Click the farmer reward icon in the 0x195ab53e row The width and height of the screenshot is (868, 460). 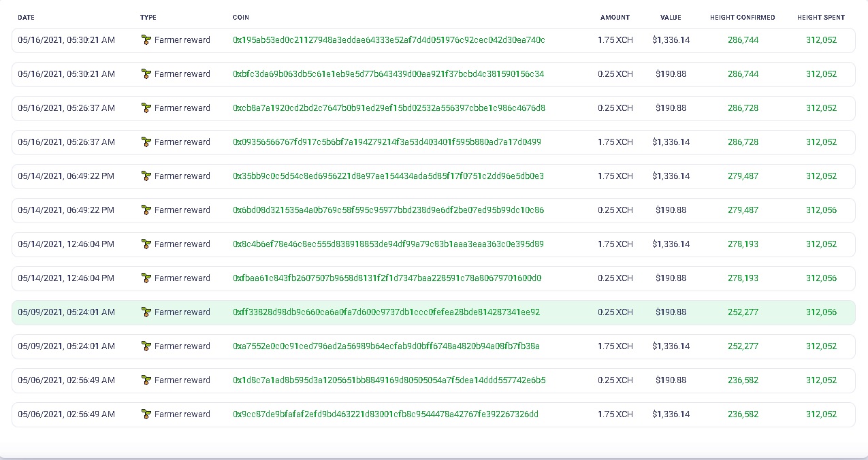(x=146, y=40)
